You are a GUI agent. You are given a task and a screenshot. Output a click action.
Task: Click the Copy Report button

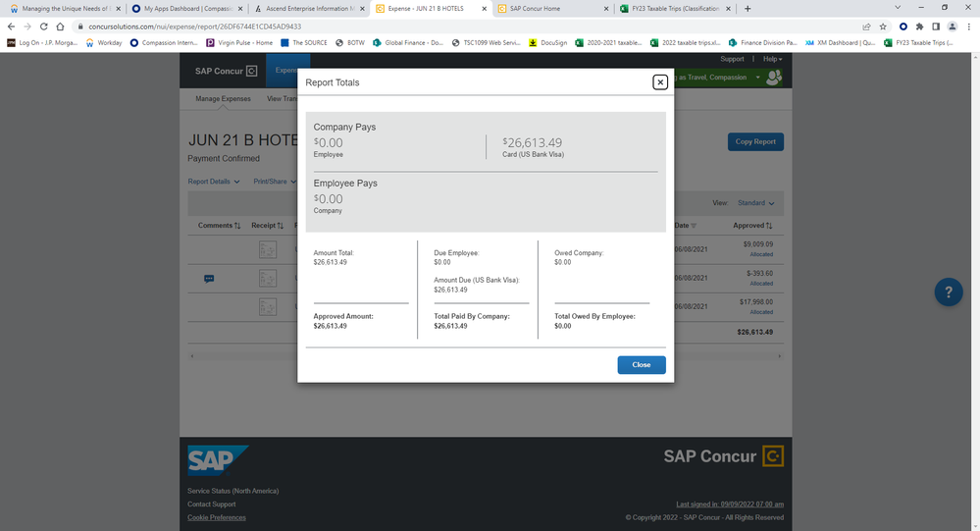pos(755,141)
